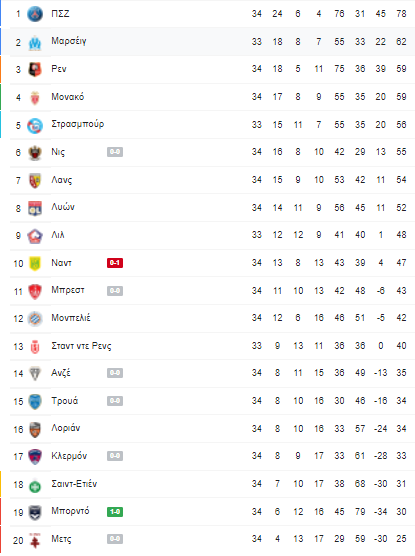Click the Σταντ ντε Ρενς team name

81,346
